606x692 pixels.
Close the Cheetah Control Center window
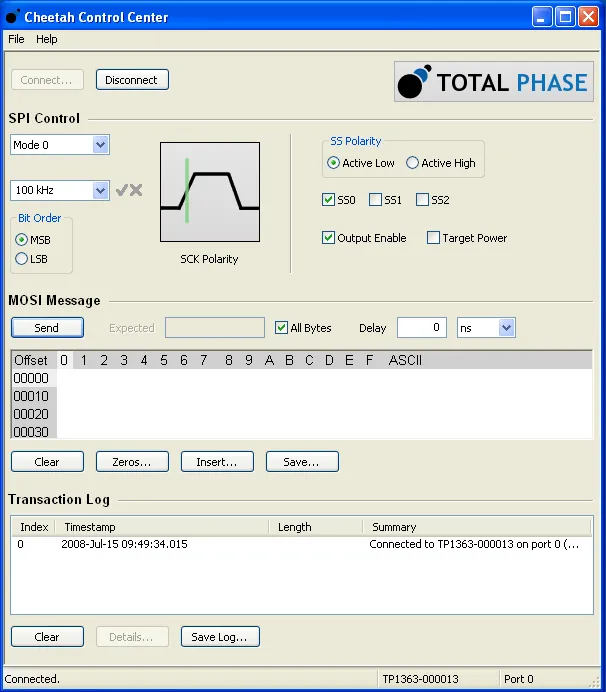click(588, 17)
